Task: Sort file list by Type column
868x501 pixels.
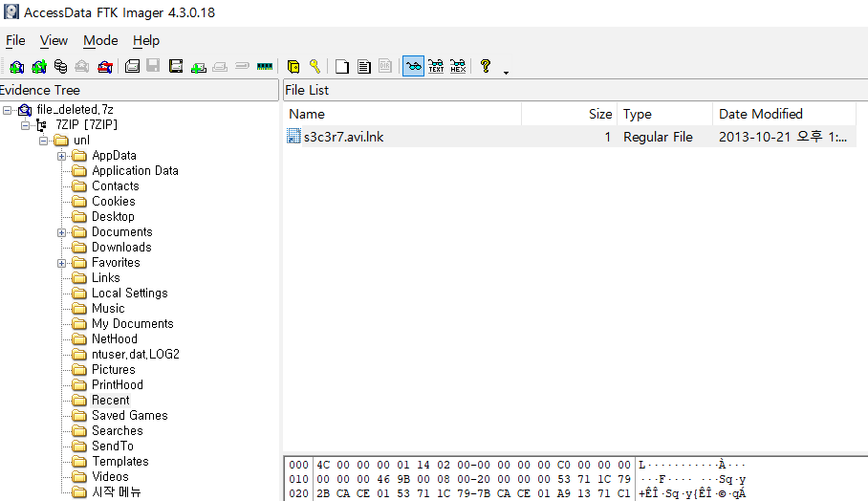Action: pyautogui.click(x=665, y=114)
